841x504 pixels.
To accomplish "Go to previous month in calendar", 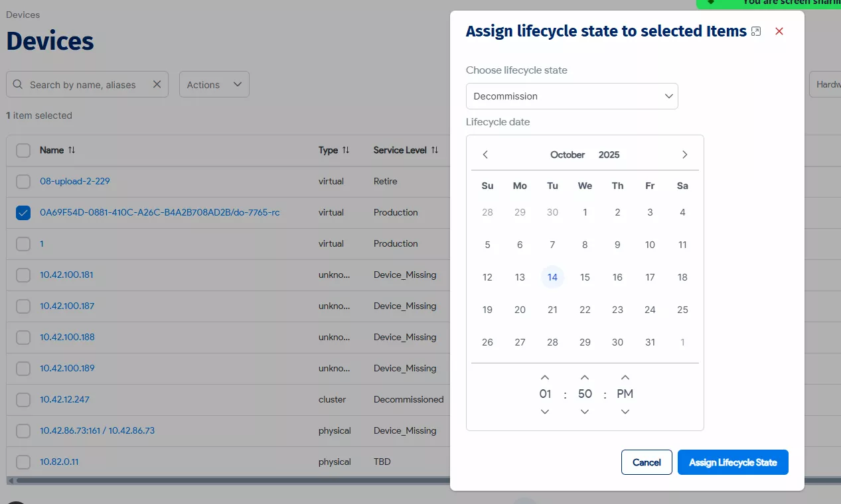I will coord(485,155).
